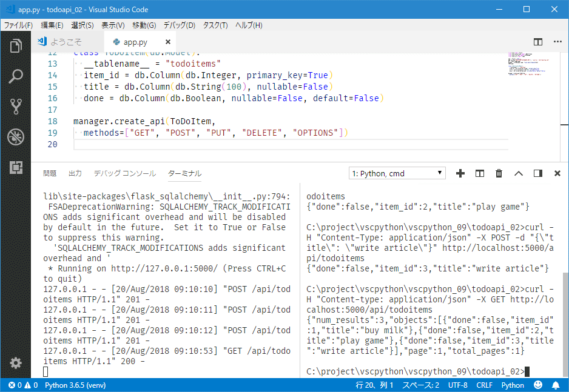Click default=False on line 16
569x392 pixels.
(x=346, y=98)
